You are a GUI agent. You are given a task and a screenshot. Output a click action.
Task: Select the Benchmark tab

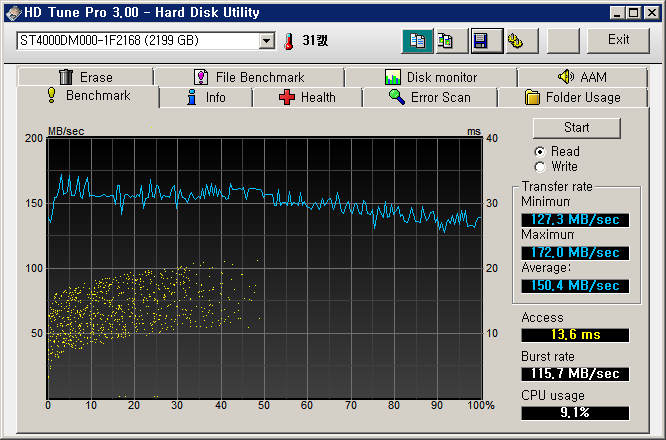point(88,96)
